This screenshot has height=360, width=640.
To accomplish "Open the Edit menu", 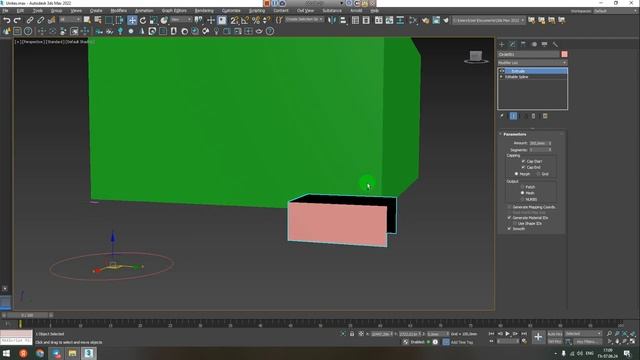I will (20, 11).
